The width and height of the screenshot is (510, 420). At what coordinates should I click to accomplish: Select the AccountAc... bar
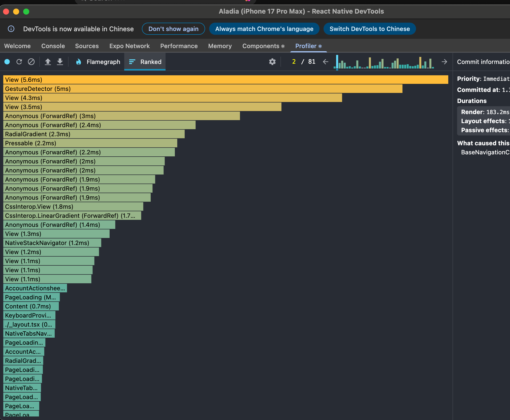tap(24, 352)
